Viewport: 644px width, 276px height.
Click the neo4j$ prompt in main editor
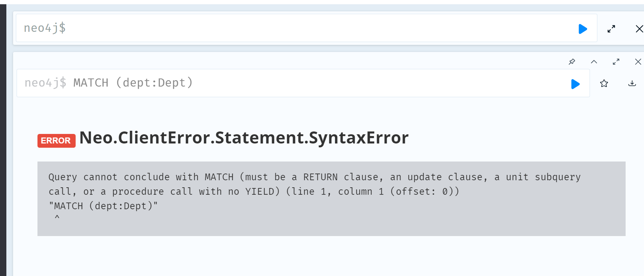pos(45,28)
